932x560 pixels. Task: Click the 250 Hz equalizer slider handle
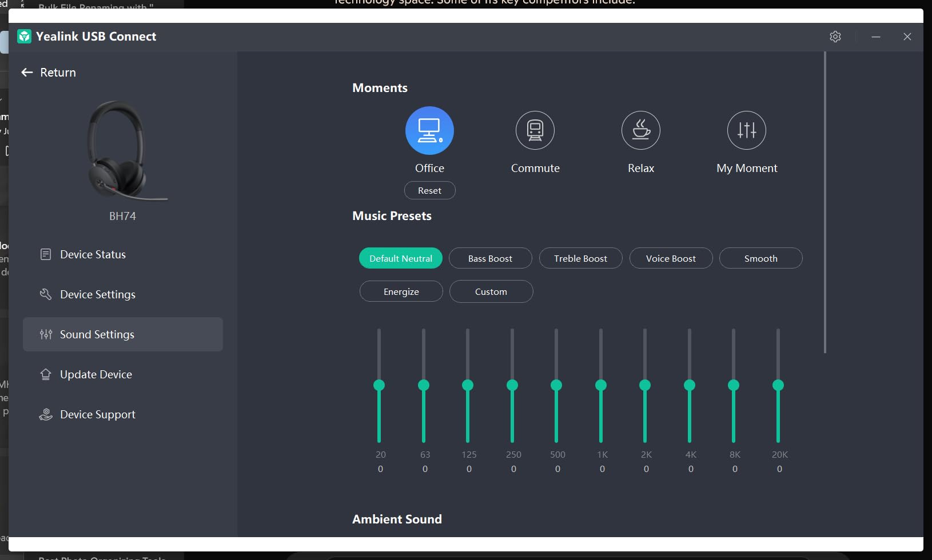click(x=512, y=385)
